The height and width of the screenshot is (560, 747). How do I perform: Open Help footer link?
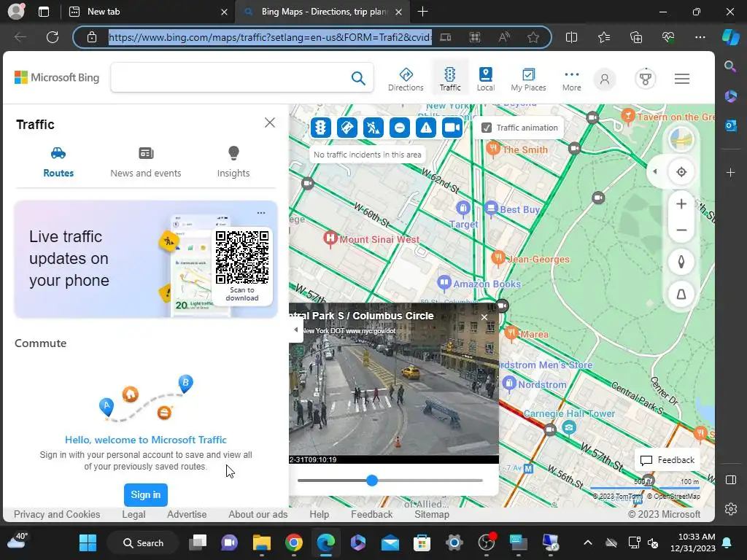pyautogui.click(x=319, y=514)
